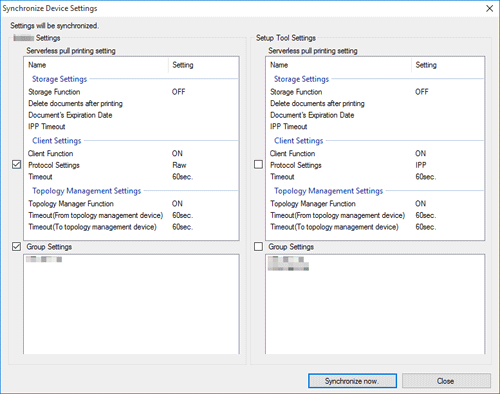This screenshot has height=394, width=500.
Task: Click the Name column header in Setup Tool list
Action: point(339,65)
